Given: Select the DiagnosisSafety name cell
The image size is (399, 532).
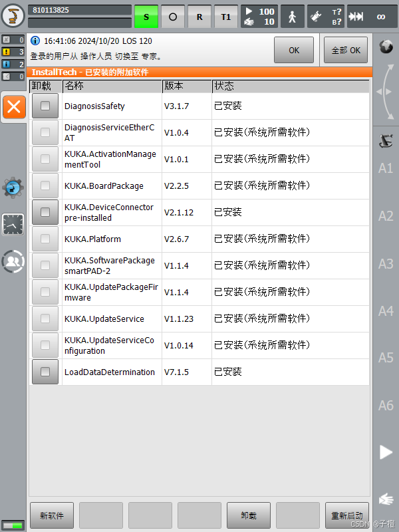Looking at the screenshot, I should (x=112, y=106).
